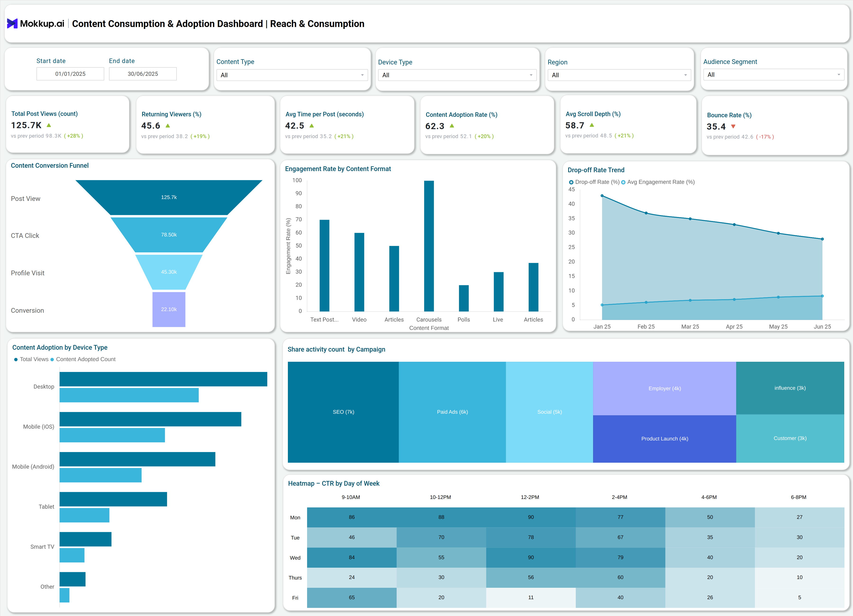Click the Total Post Views (count) title
Screen dimensions: 853x616
pyautogui.click(x=44, y=114)
